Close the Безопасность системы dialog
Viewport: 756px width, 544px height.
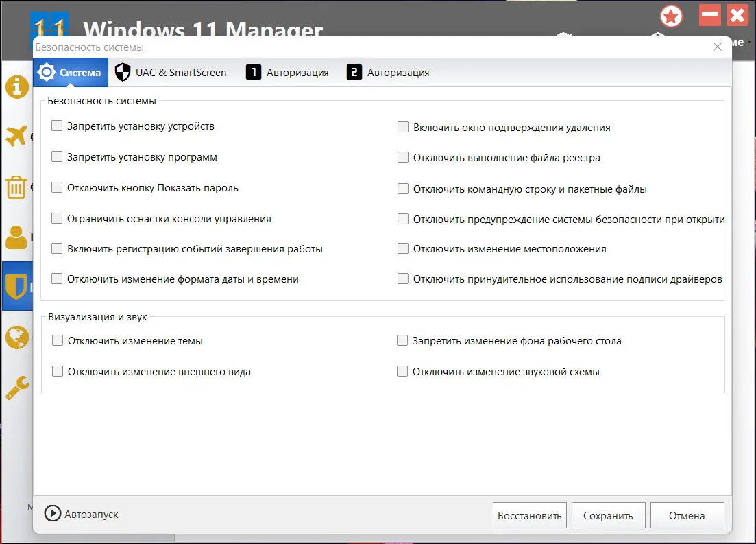pos(718,47)
